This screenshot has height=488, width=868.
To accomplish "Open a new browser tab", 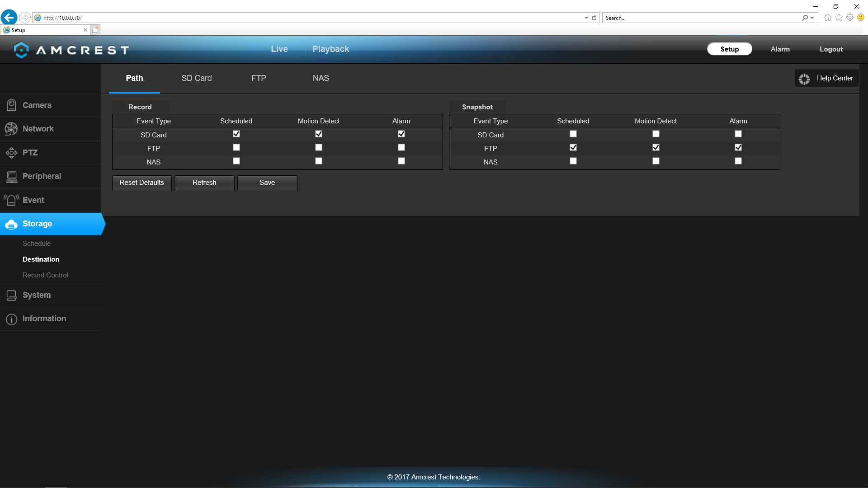I will [95, 30].
